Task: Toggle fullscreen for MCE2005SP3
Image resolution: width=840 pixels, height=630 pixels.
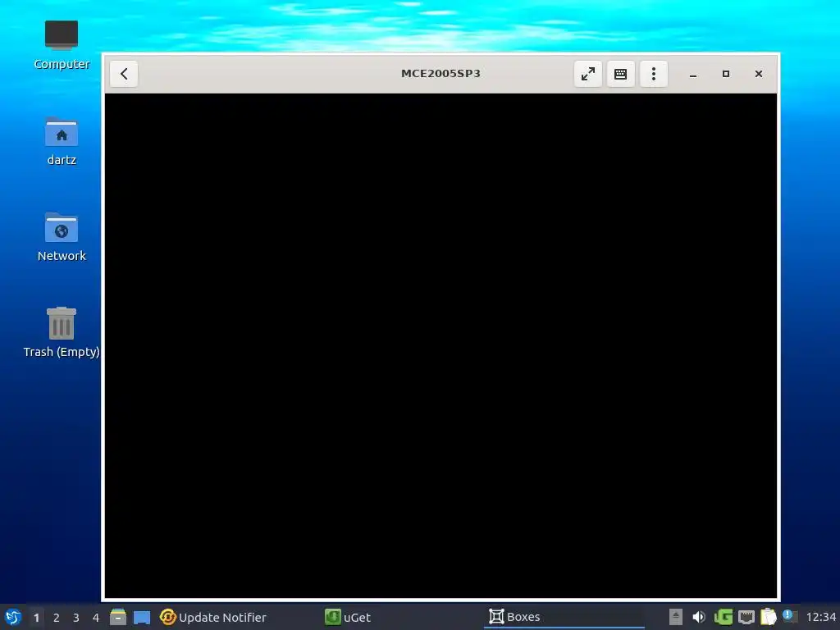Action: pyautogui.click(x=587, y=74)
